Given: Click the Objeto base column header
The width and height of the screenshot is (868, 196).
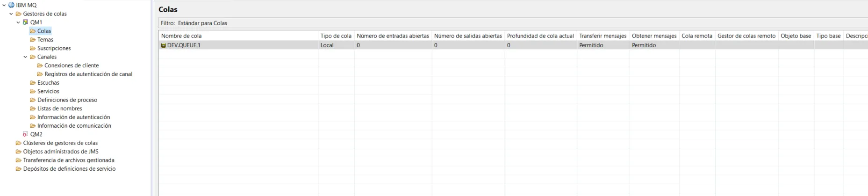Looking at the screenshot, I should click(796, 36).
